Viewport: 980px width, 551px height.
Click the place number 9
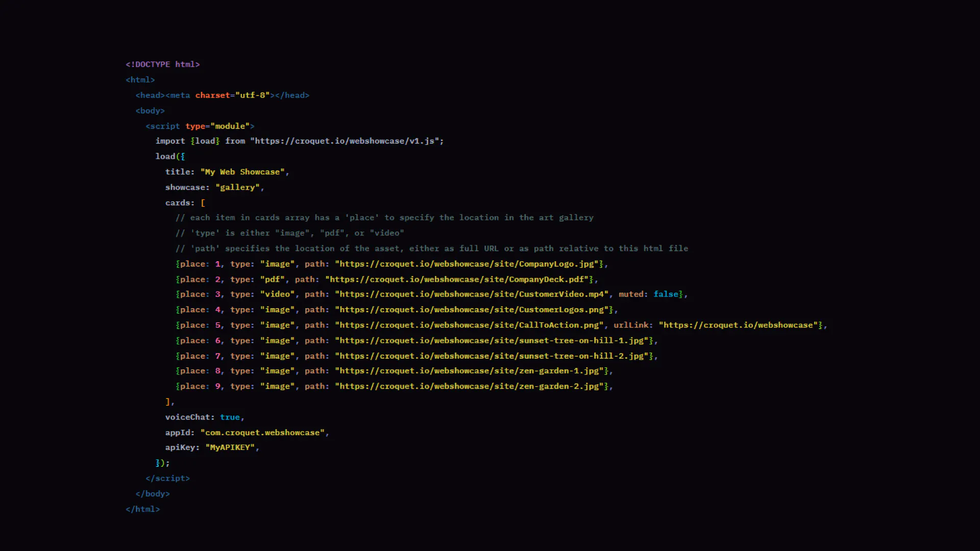(217, 386)
